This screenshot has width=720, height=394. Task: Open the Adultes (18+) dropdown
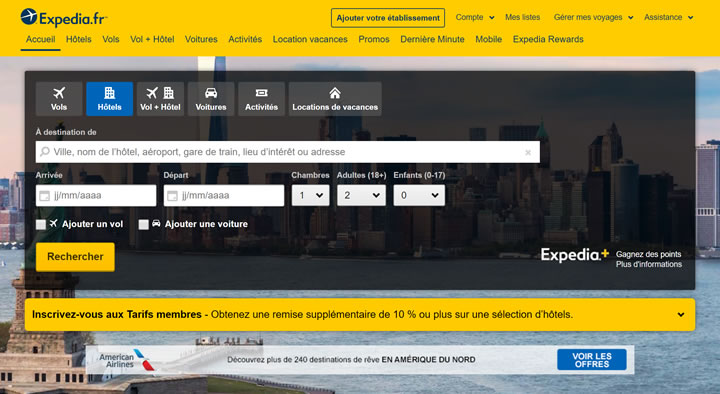[x=361, y=195]
